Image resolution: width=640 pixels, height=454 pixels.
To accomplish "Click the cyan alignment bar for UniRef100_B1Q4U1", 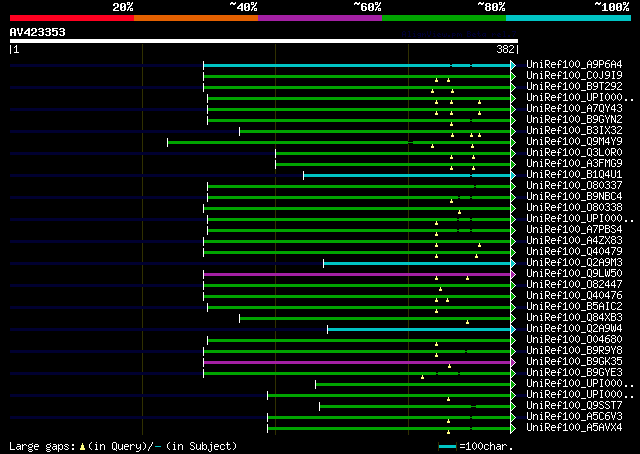I will pyautogui.click(x=407, y=176).
